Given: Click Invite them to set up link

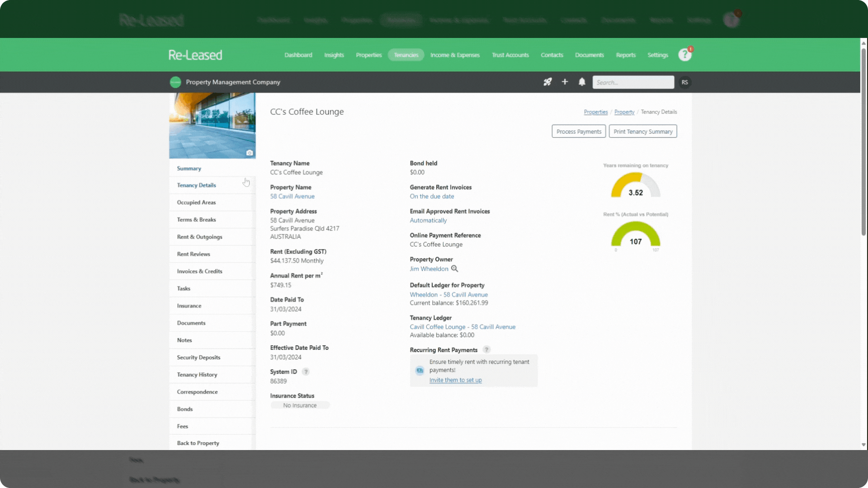Looking at the screenshot, I should pos(455,380).
